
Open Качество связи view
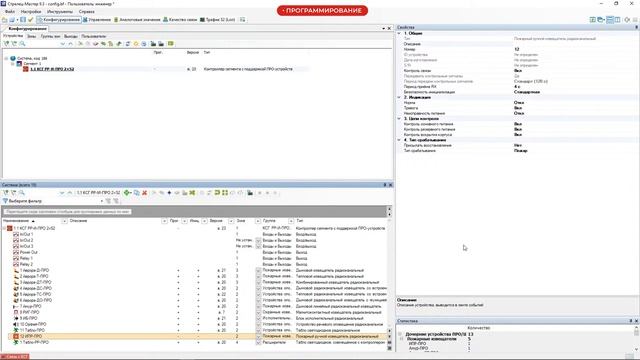coord(180,20)
